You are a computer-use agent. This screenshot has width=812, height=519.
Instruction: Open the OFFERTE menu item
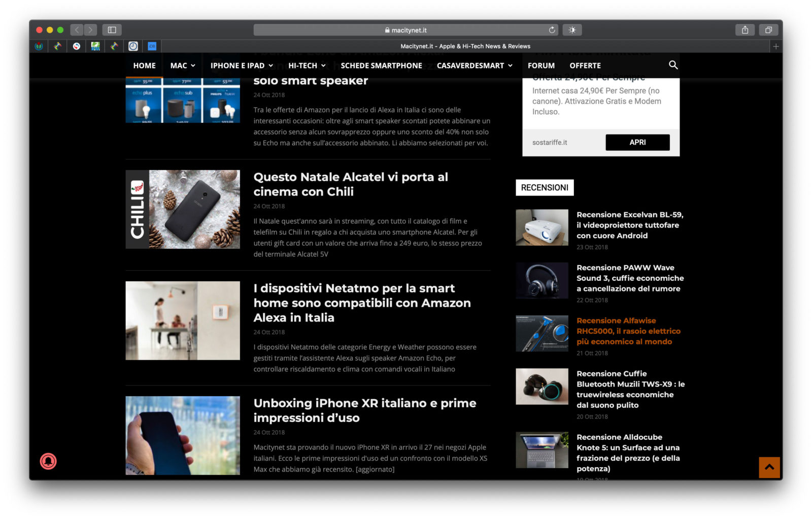(x=585, y=66)
